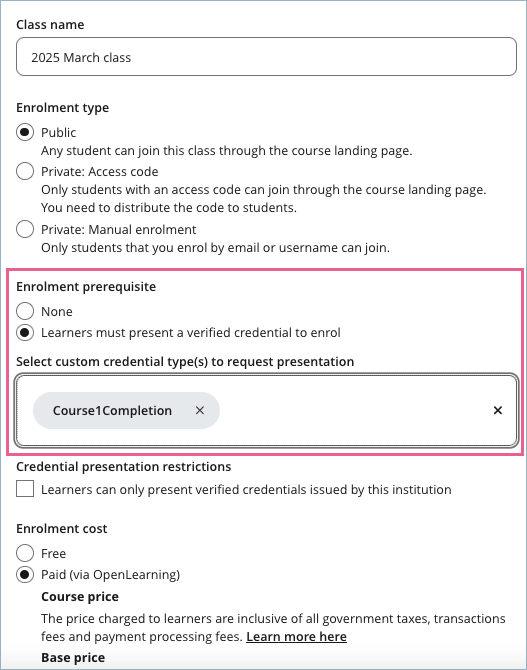Enable only institution-issued credentials checkbox
Image resolution: width=527 pixels, height=670 pixels.
pos(25,488)
